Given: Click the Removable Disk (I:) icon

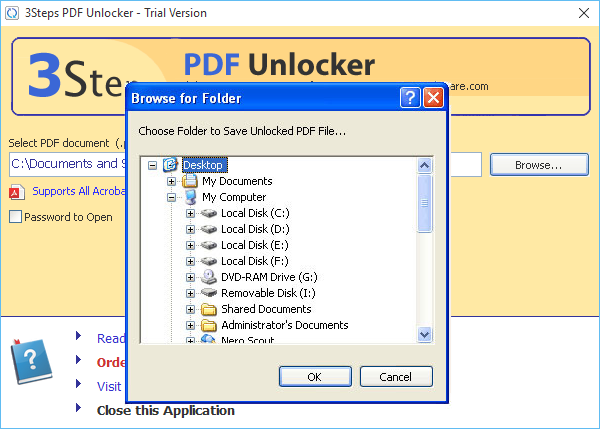Looking at the screenshot, I should (x=209, y=293).
